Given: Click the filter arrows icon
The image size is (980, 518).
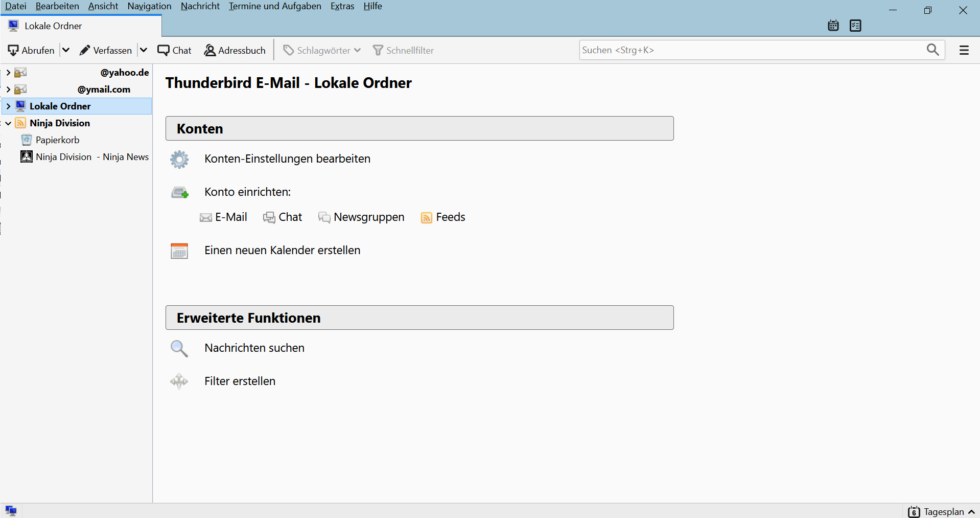Looking at the screenshot, I should [x=179, y=381].
